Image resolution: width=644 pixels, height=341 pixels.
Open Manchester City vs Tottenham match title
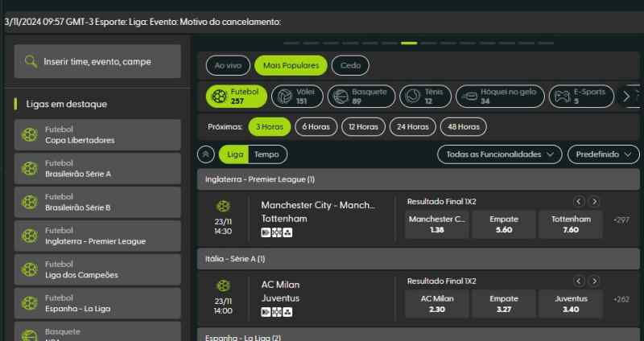tap(318, 212)
